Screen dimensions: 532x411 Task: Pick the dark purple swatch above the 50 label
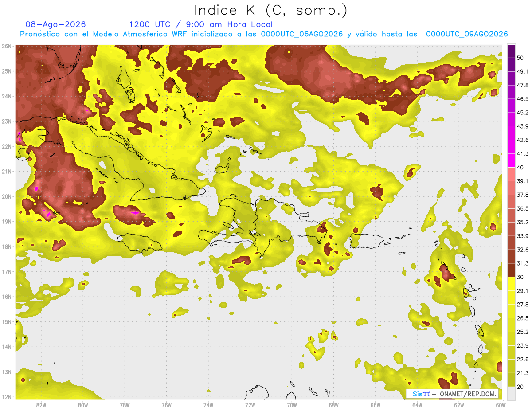(x=511, y=51)
